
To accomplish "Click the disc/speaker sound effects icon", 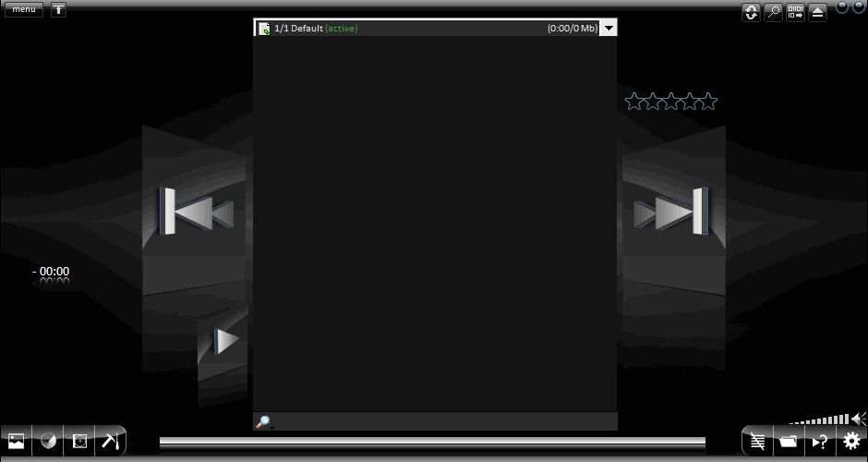I will [79, 441].
